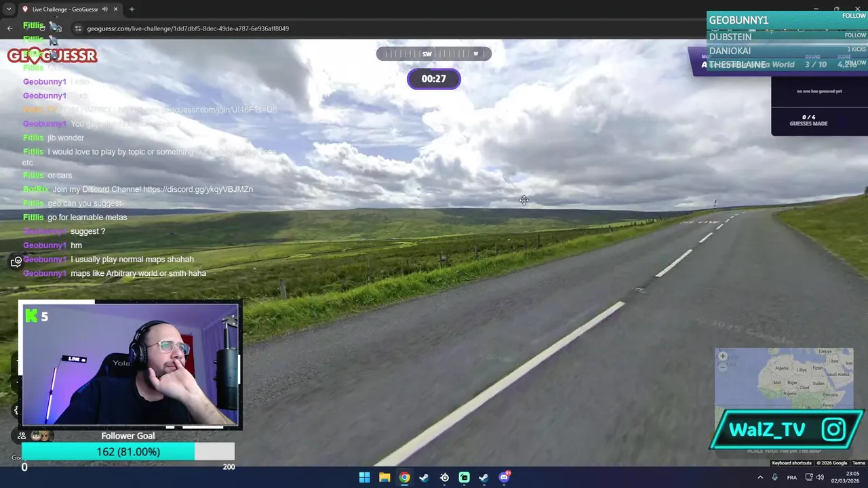The height and width of the screenshot is (488, 868).
Task: Open the tab search dropdown arrow
Action: [x=9, y=9]
